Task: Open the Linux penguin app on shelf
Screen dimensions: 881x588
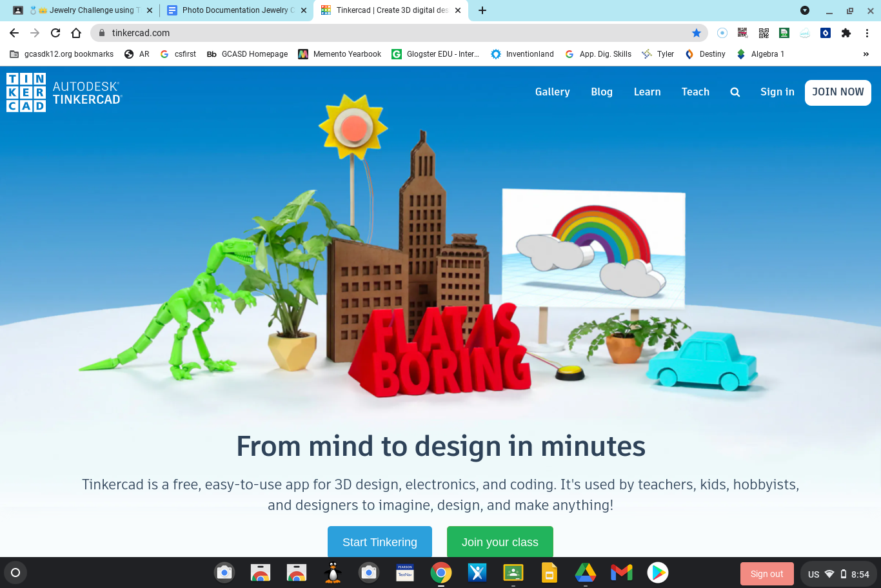Action: pos(333,573)
